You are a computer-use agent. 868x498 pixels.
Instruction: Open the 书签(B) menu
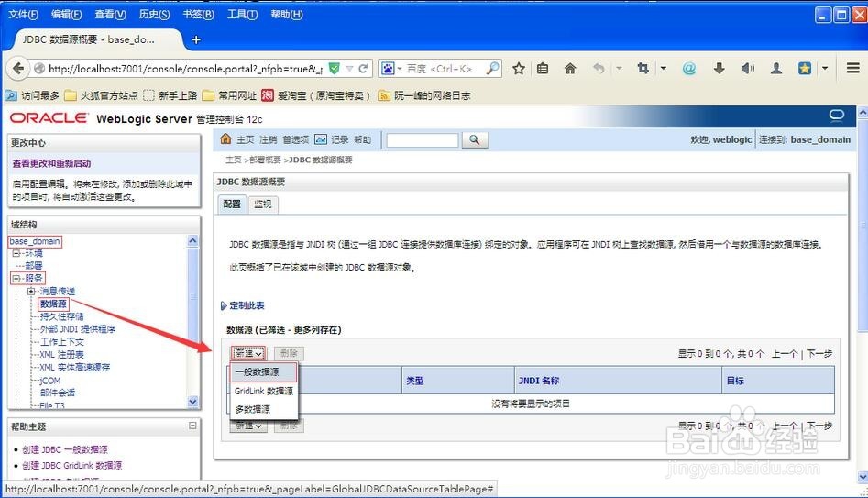[198, 15]
